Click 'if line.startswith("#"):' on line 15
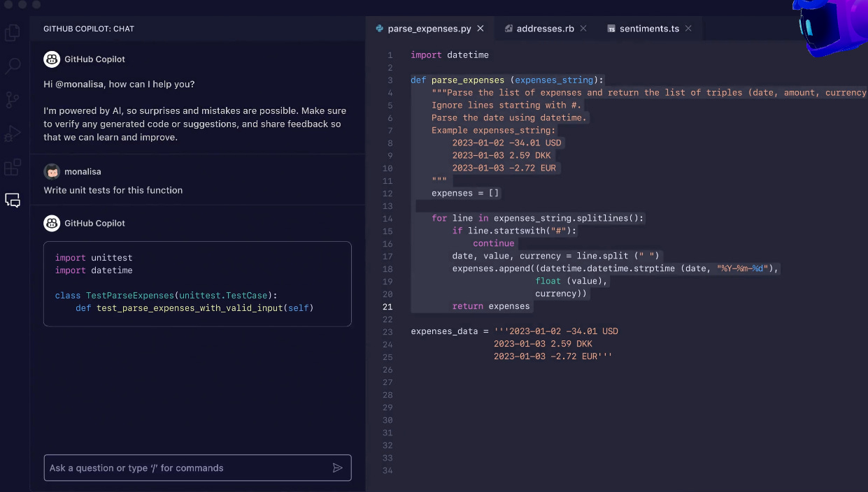868x492 pixels. coord(514,231)
